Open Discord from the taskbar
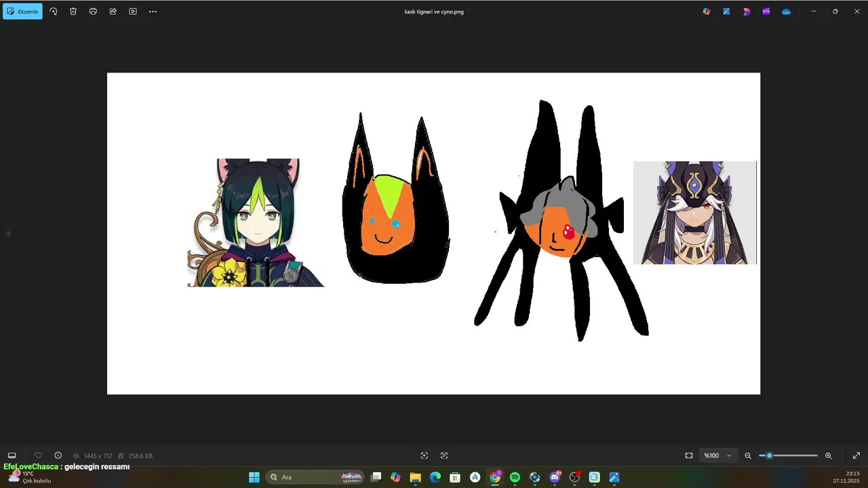Screen dimensions: 868x488 click(x=555, y=477)
